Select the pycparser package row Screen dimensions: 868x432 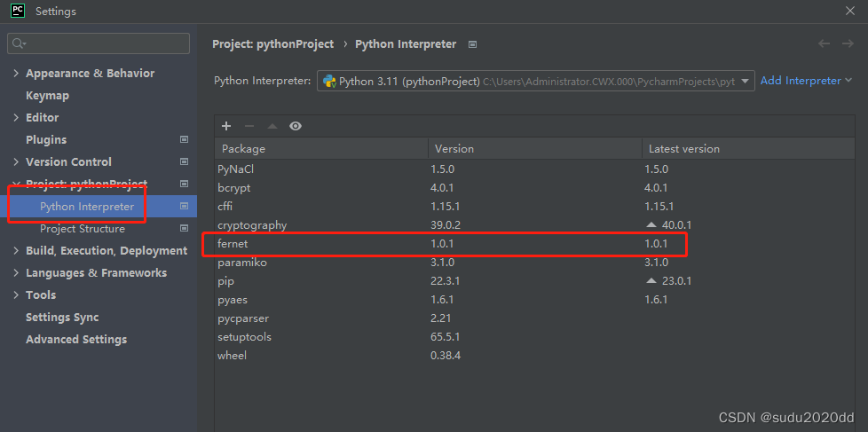tap(535, 318)
